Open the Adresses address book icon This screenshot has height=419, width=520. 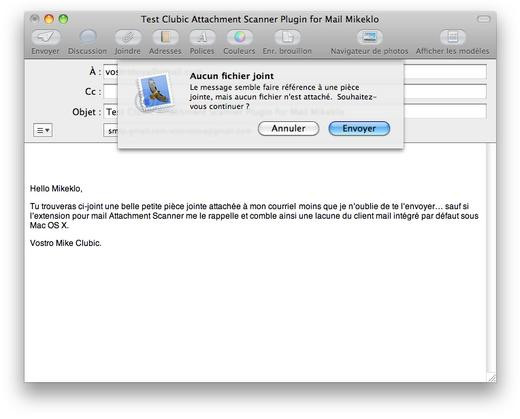click(165, 37)
